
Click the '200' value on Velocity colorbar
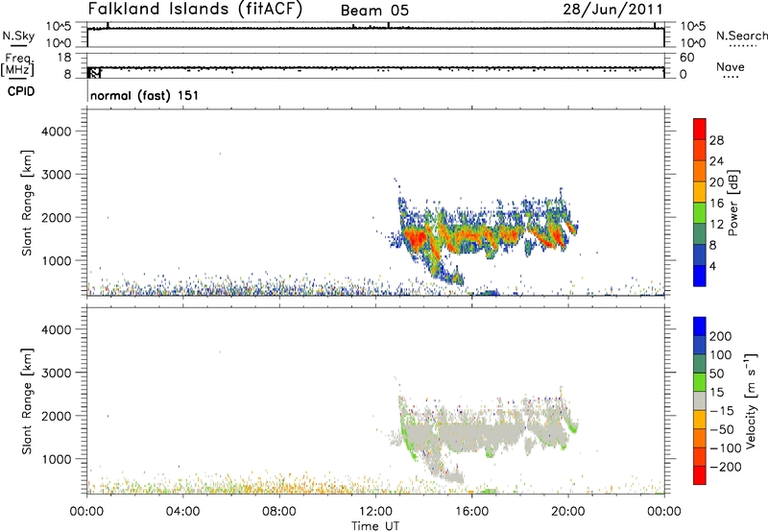click(x=721, y=336)
